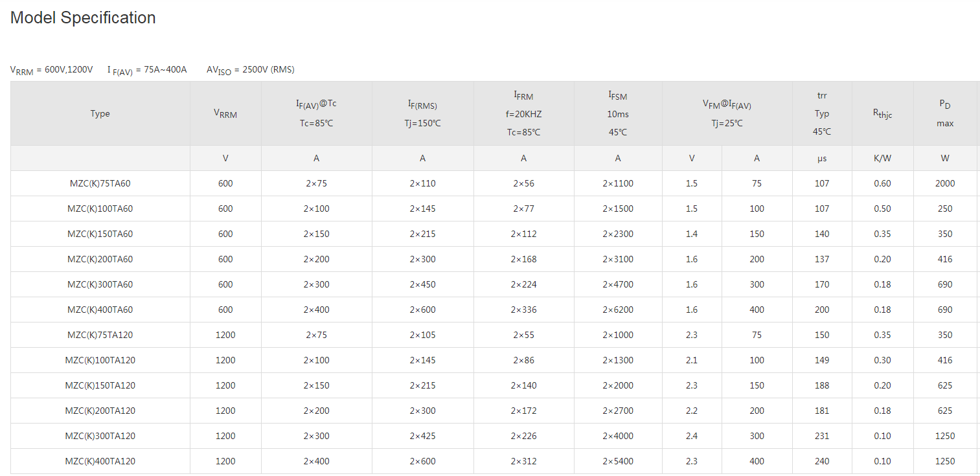980x476 pixels.
Task: Click the PD max column header
Action: pos(945,113)
